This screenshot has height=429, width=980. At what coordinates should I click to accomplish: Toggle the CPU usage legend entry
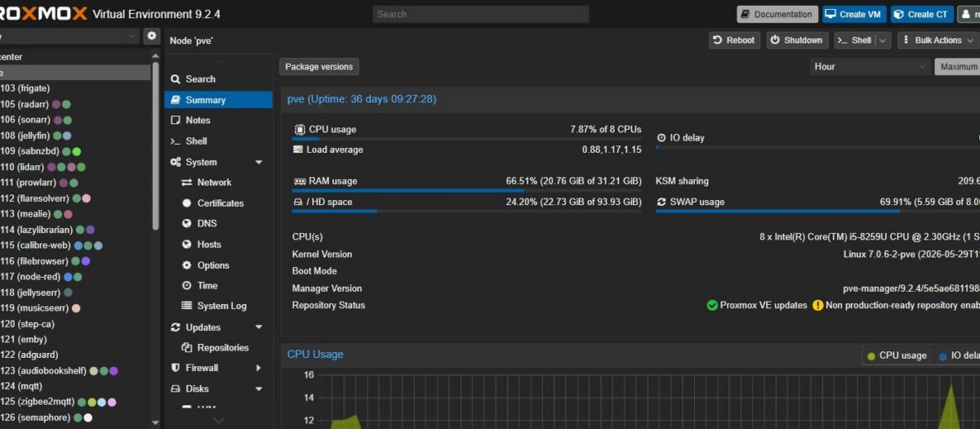(897, 355)
